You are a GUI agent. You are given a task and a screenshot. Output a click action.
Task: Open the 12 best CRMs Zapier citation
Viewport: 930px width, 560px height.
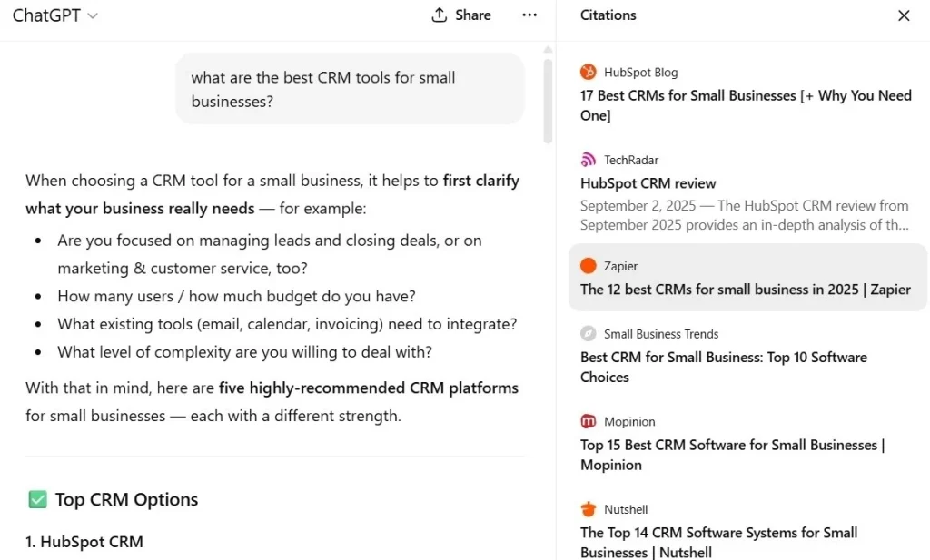tap(746, 290)
